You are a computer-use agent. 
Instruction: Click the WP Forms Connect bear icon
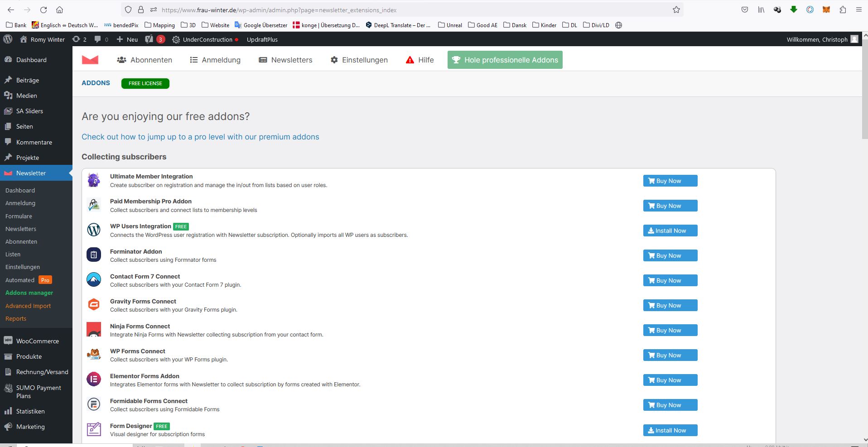[x=94, y=355]
